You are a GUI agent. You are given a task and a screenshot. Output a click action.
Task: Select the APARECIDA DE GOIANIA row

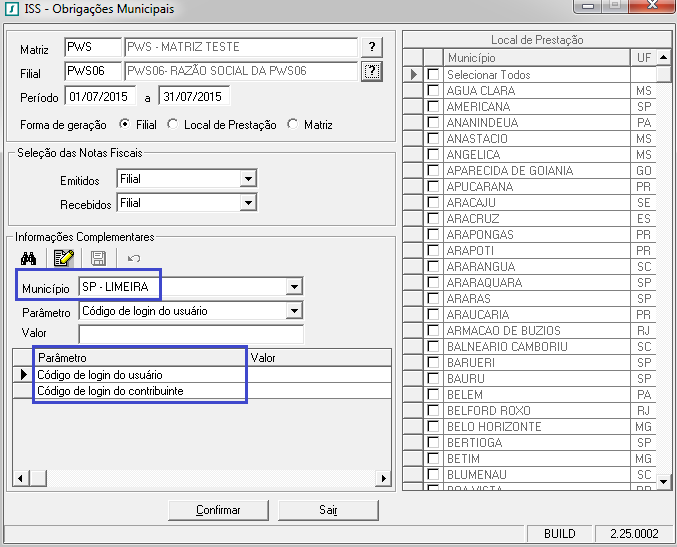tap(529, 170)
